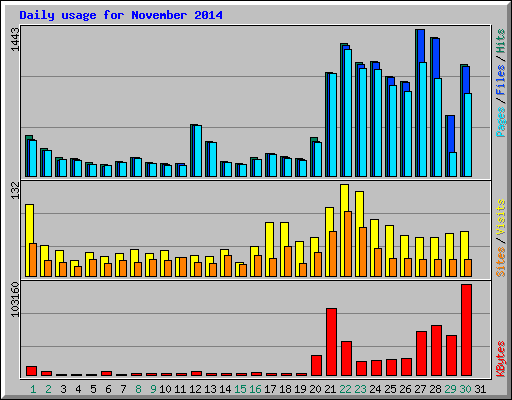The height and width of the screenshot is (400, 512).
Task: Click day 15 on the x-axis
Action: 240,389
